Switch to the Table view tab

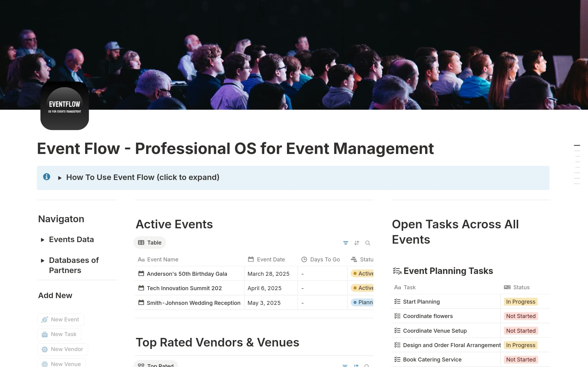(149, 242)
